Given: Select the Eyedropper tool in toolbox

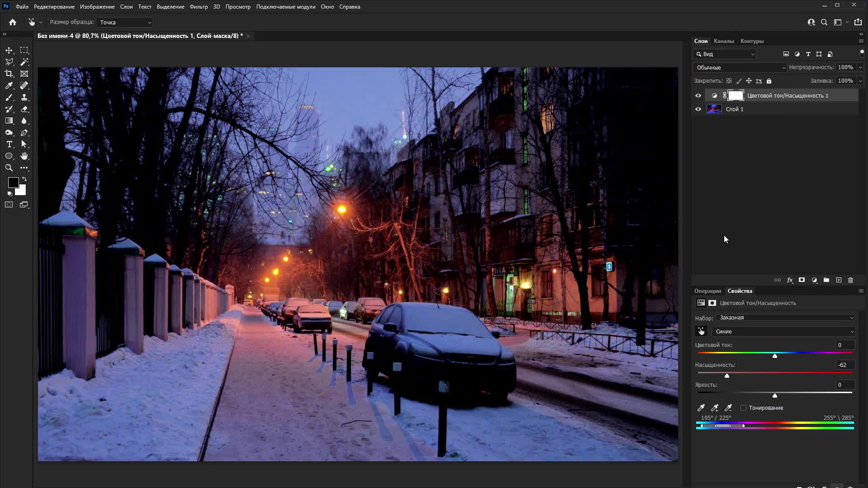Looking at the screenshot, I should coord(9,85).
